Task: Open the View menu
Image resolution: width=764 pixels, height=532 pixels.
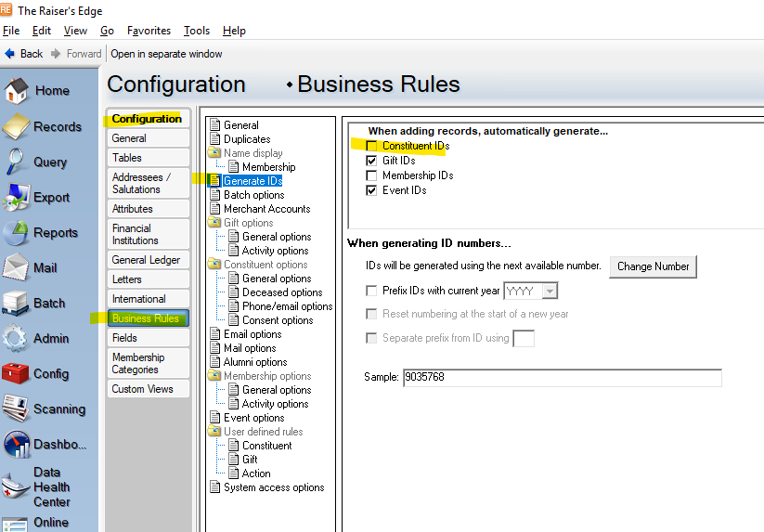Action: pos(75,31)
